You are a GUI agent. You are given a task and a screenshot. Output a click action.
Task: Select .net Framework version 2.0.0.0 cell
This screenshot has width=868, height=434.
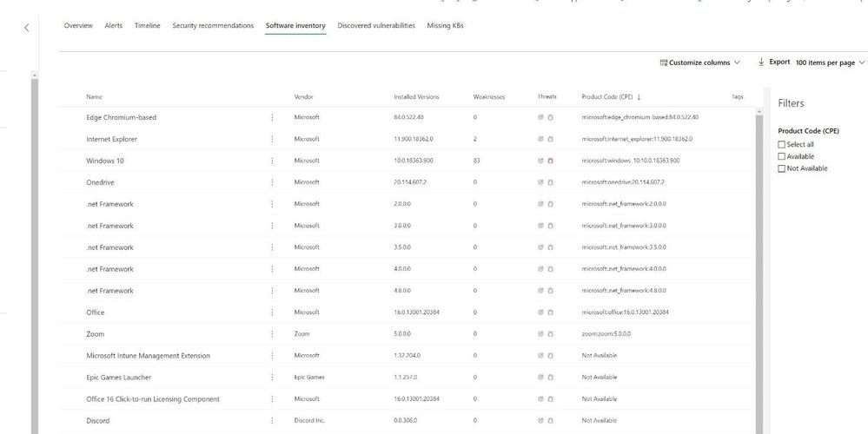(x=402, y=204)
